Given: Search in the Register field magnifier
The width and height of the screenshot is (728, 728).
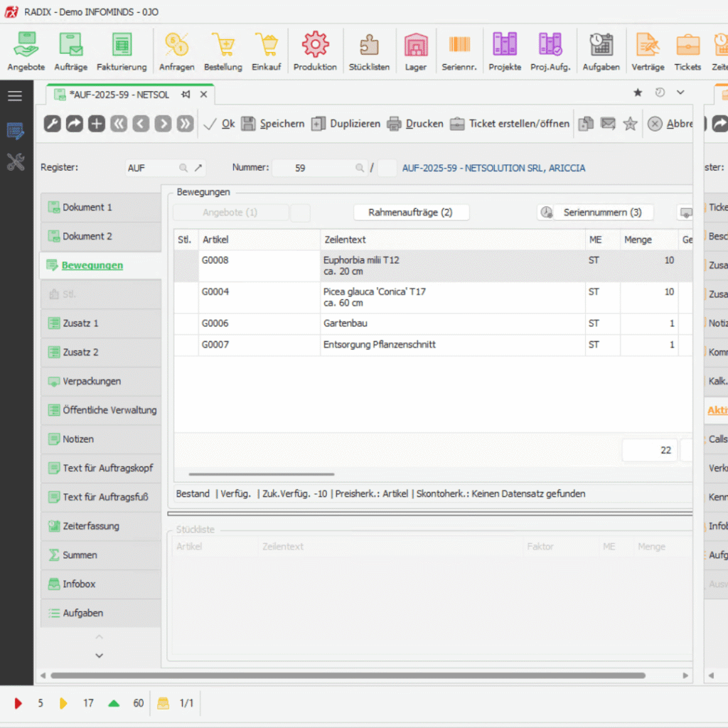Looking at the screenshot, I should 183,168.
